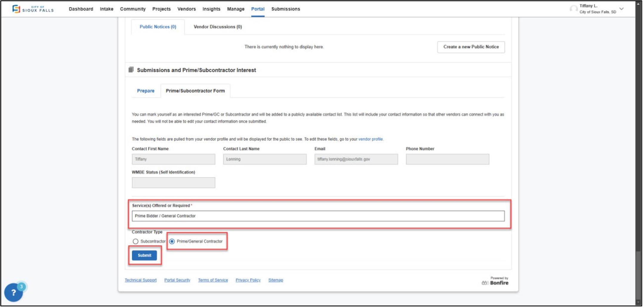Screen dimensions: 644x308
Task: Go to Submissions in the top navigation
Action: tap(286, 9)
